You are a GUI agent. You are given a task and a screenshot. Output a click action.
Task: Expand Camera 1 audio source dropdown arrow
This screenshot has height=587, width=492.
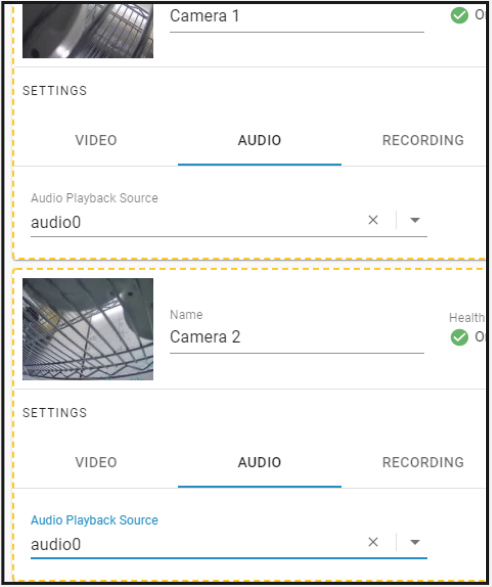click(x=415, y=220)
